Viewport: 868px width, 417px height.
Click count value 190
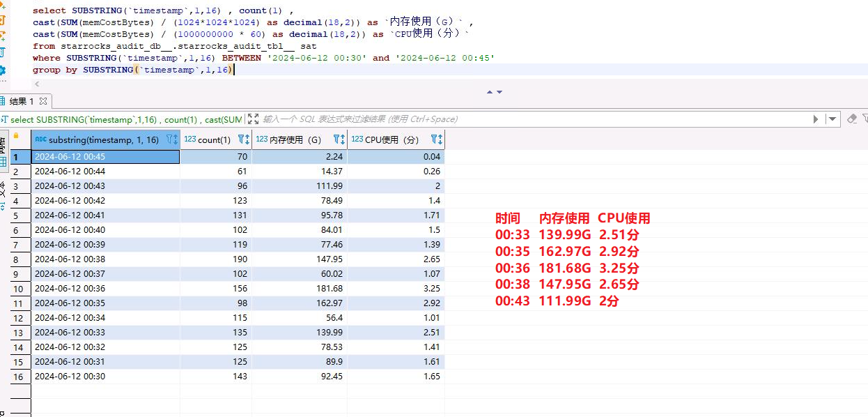(216, 259)
